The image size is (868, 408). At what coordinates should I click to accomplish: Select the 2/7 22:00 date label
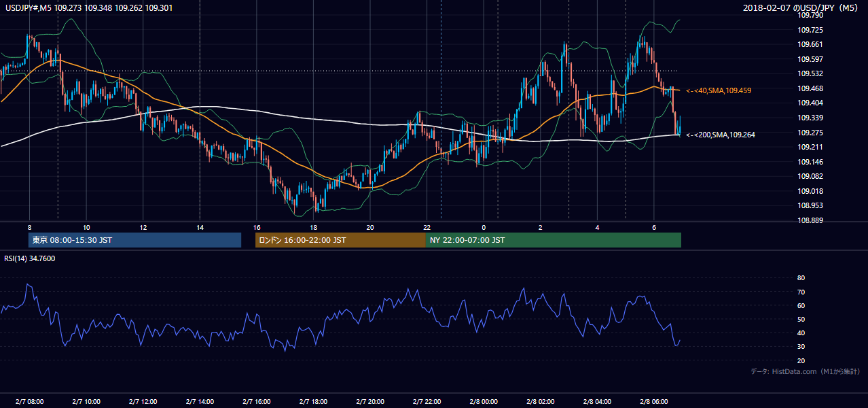pos(427,402)
